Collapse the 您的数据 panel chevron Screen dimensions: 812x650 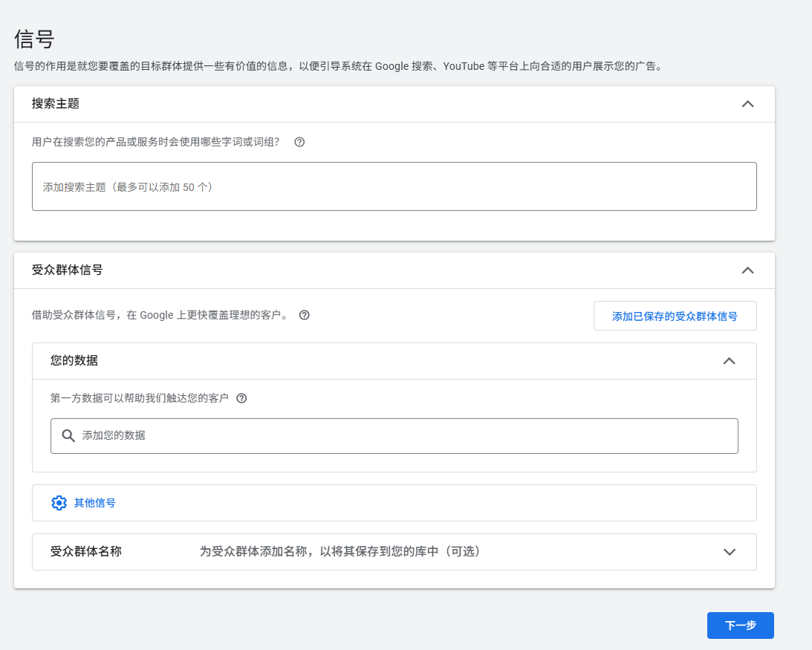click(729, 361)
